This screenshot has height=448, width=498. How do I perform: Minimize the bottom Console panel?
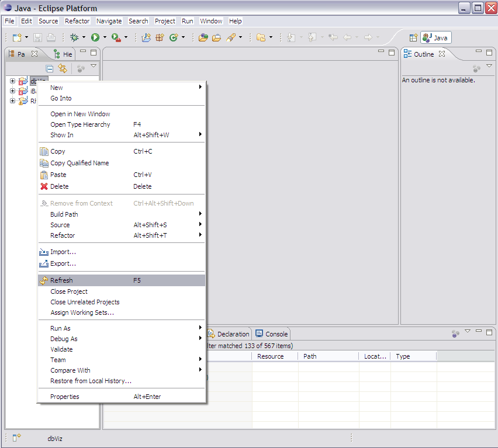479,331
